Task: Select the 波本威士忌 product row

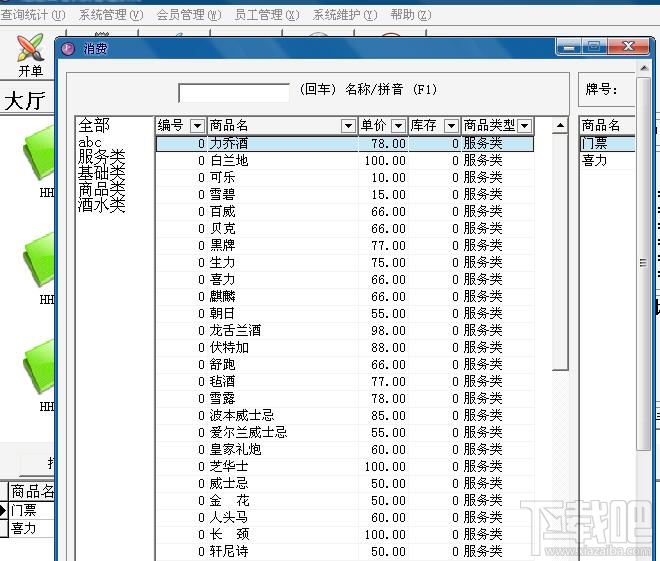Action: click(x=345, y=415)
